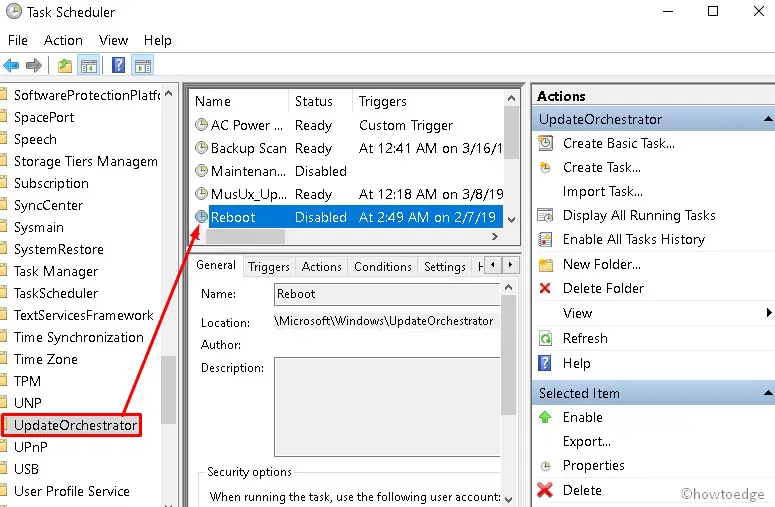Open the File menu
This screenshot has height=507, width=775.
18,40
